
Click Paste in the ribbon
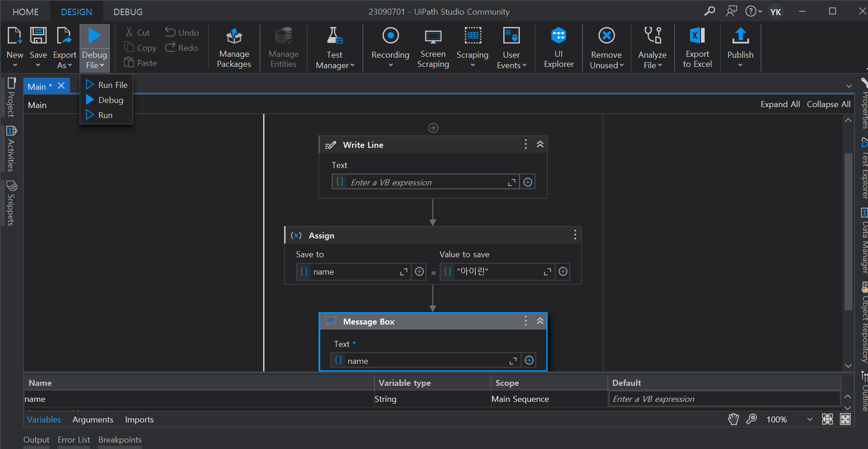pos(140,63)
